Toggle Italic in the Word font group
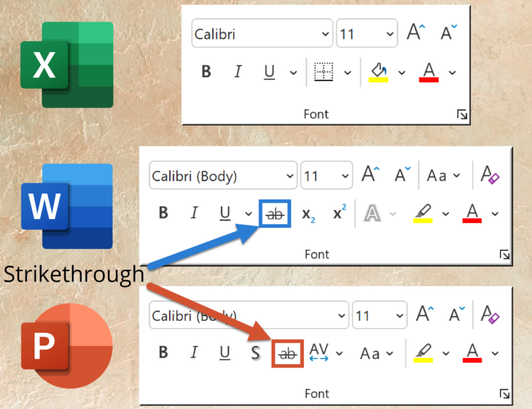The height and width of the screenshot is (409, 532). click(x=195, y=214)
